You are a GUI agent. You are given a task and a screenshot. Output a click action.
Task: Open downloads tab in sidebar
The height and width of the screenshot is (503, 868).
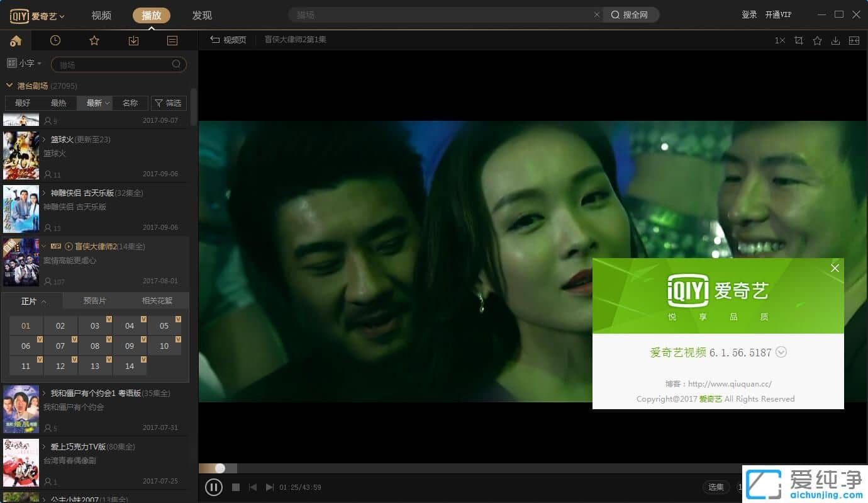(x=133, y=40)
